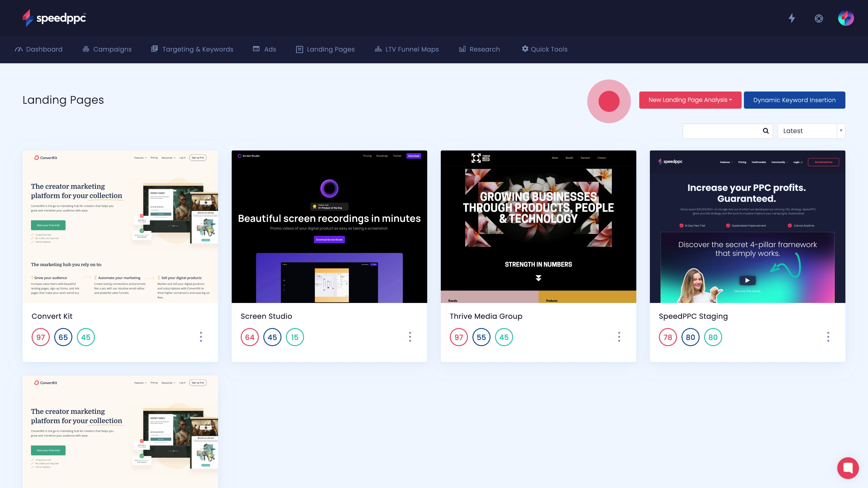Open your profile avatar menu

[847, 18]
